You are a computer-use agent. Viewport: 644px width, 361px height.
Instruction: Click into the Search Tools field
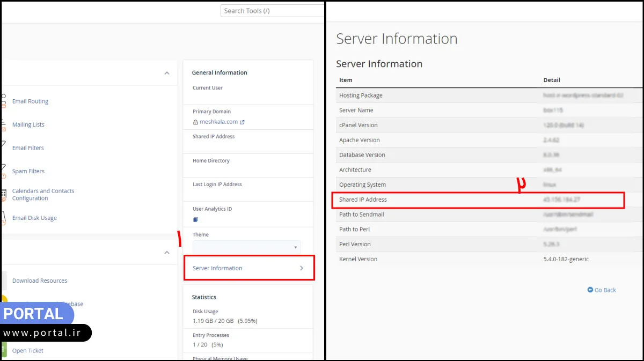pyautogui.click(x=272, y=11)
